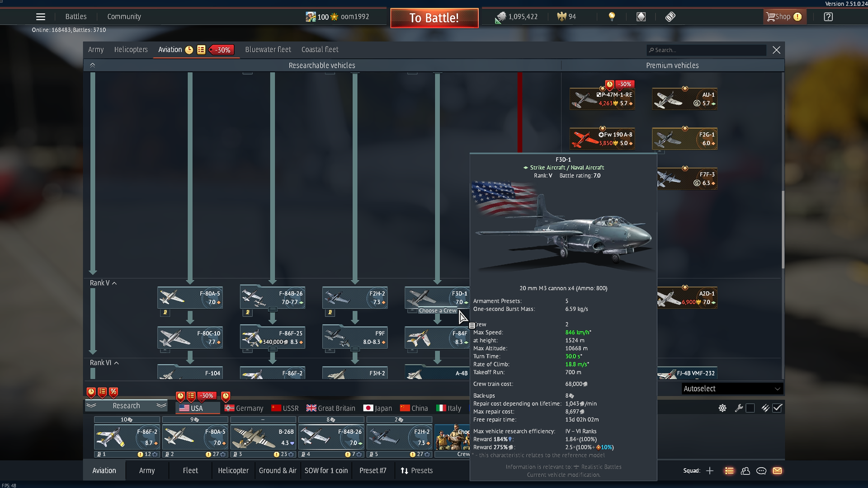
Task: Open the tickets warbonds icon
Action: [x=670, y=17]
